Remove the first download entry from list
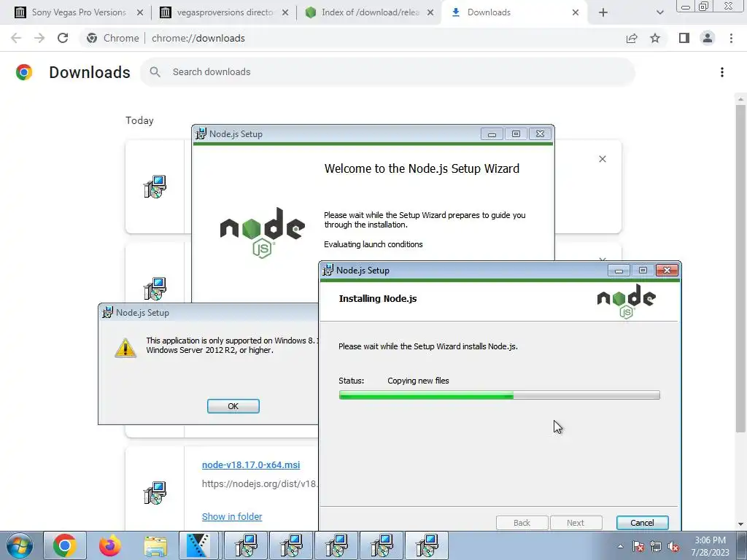 click(x=602, y=159)
